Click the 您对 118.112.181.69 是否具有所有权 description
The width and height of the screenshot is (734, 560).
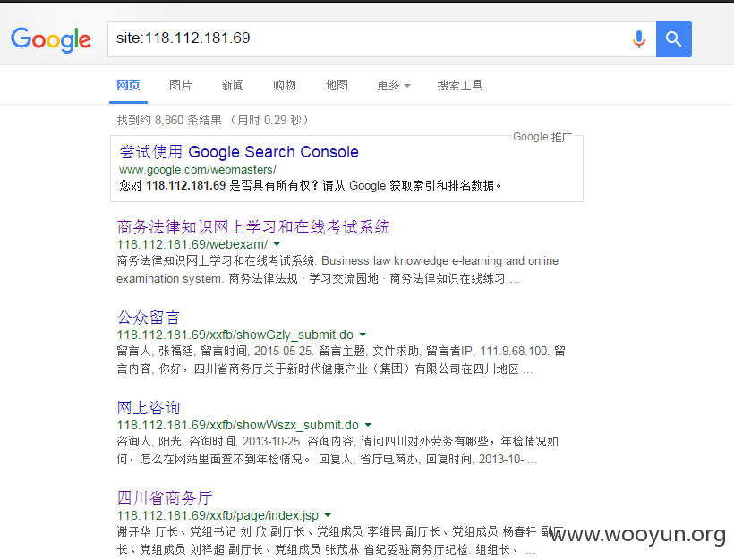(310, 186)
